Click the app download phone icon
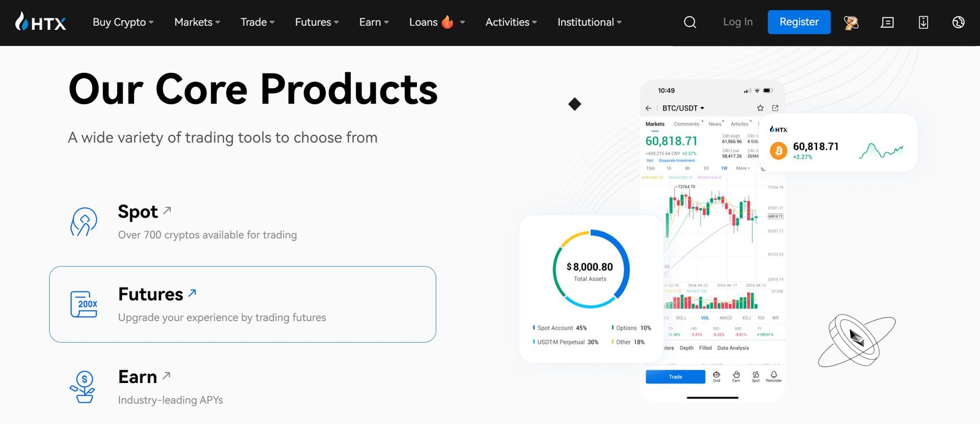This screenshot has width=980, height=424. pos(923,22)
